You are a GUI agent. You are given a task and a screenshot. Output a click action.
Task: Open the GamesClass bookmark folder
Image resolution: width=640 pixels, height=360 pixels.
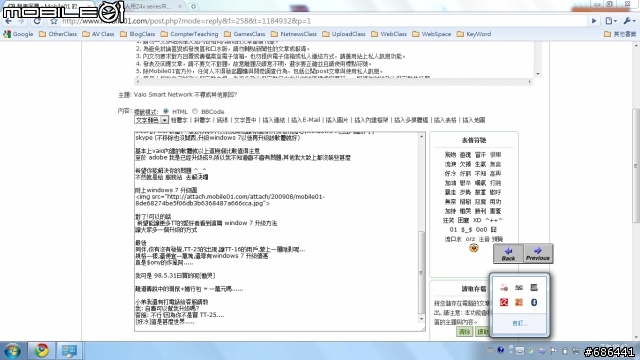(x=244, y=34)
